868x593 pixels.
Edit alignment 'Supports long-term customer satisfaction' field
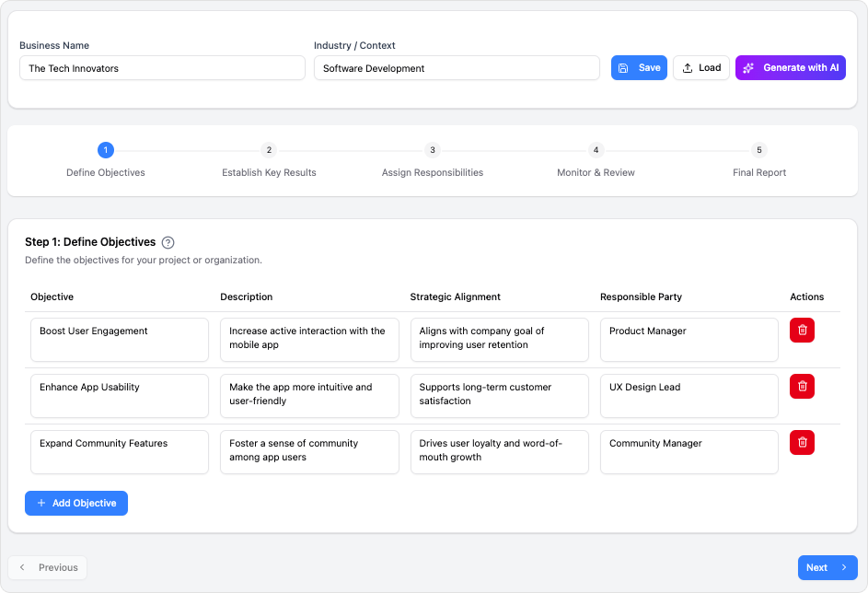499,396
